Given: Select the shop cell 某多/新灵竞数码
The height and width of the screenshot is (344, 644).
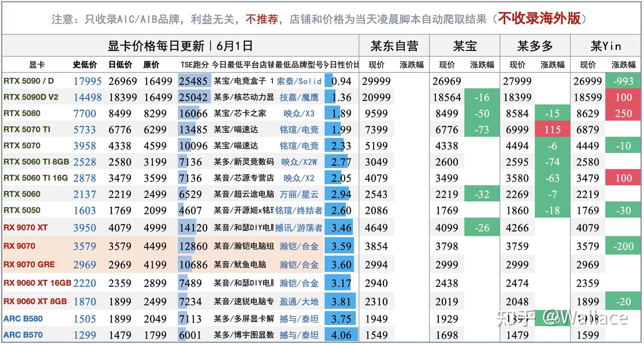Looking at the screenshot, I should point(244,162).
